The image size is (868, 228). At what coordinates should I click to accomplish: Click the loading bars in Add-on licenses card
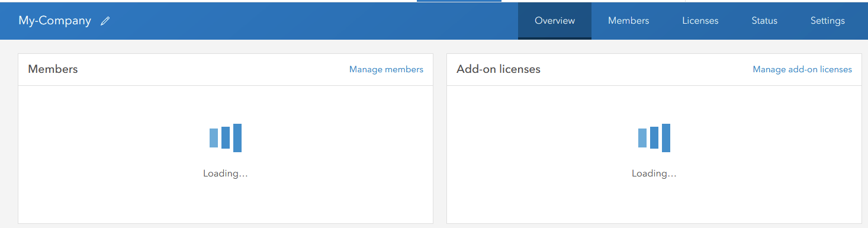point(654,138)
